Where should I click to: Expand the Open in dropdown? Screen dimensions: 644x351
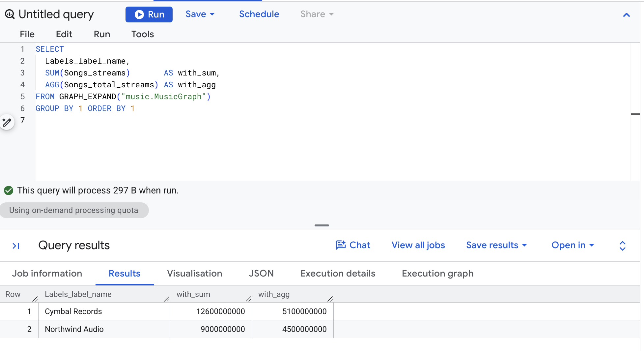click(x=573, y=245)
